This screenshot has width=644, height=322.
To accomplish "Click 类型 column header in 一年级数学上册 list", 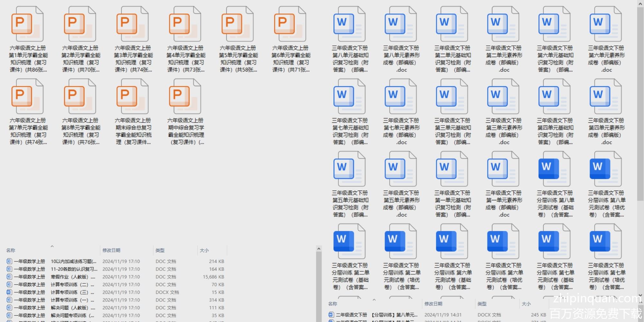I will [160, 250].
